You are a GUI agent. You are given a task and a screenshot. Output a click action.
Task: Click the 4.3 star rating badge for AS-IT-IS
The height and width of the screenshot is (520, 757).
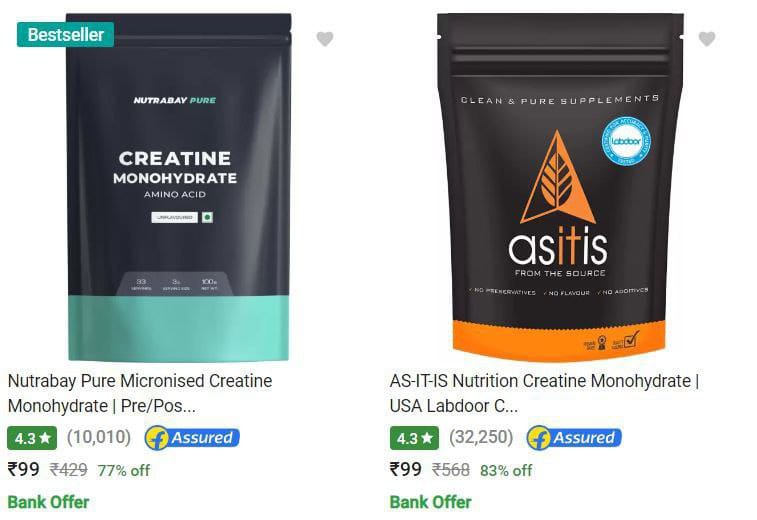[x=414, y=438]
